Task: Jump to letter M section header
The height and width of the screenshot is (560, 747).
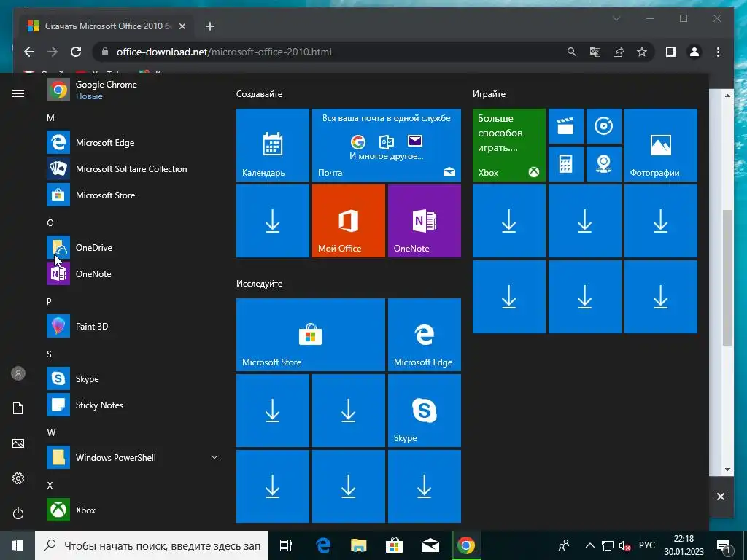Action: click(x=50, y=117)
